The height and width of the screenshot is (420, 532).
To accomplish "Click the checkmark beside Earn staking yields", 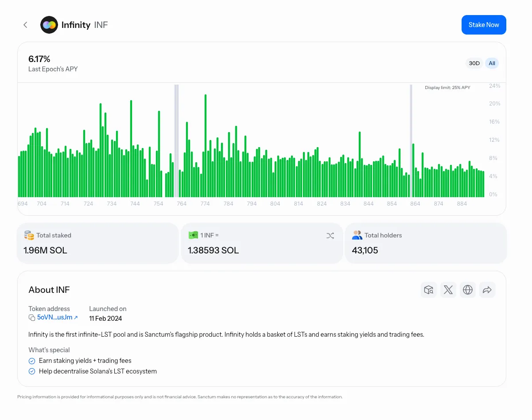I will pyautogui.click(x=32, y=361).
